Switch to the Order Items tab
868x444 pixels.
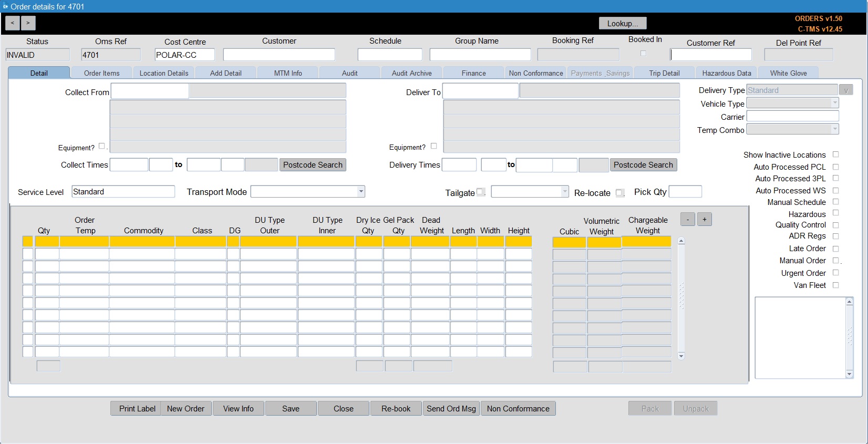(102, 73)
